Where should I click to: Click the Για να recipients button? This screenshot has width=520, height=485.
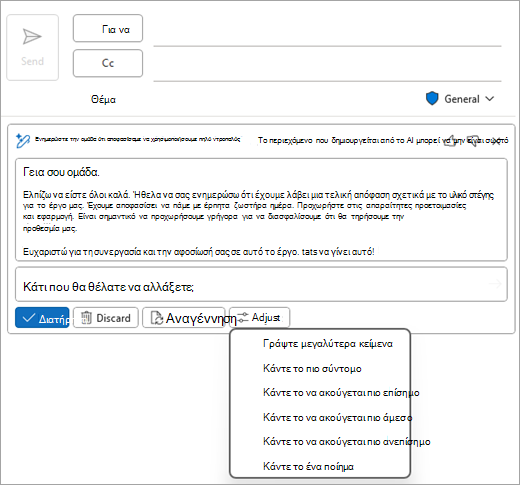click(108, 28)
